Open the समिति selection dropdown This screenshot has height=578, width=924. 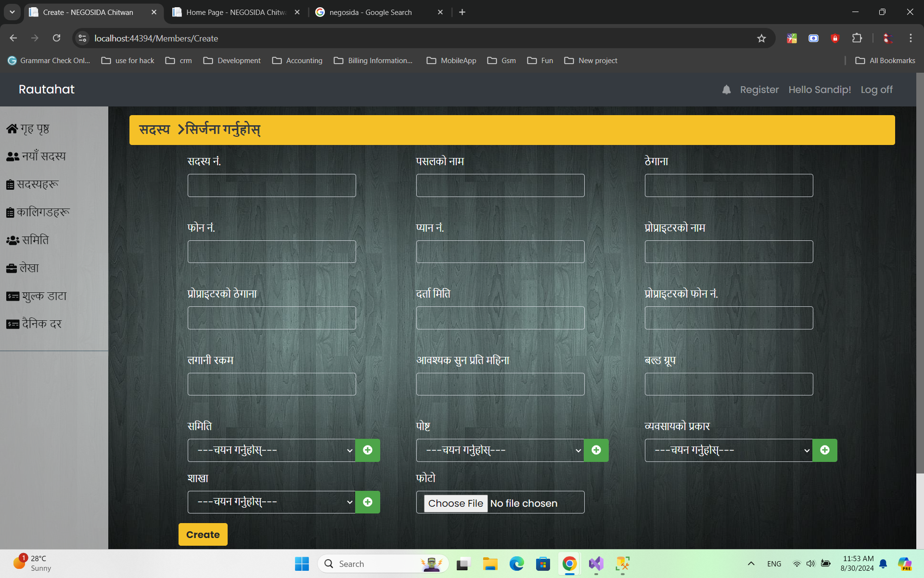click(271, 450)
